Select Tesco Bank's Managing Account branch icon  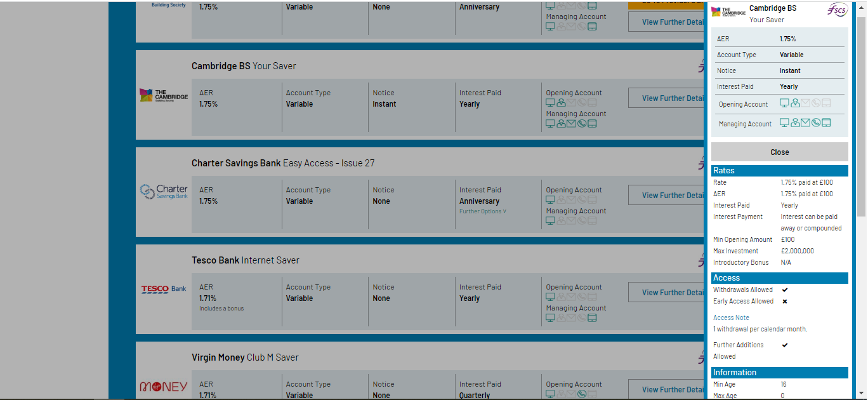point(561,317)
